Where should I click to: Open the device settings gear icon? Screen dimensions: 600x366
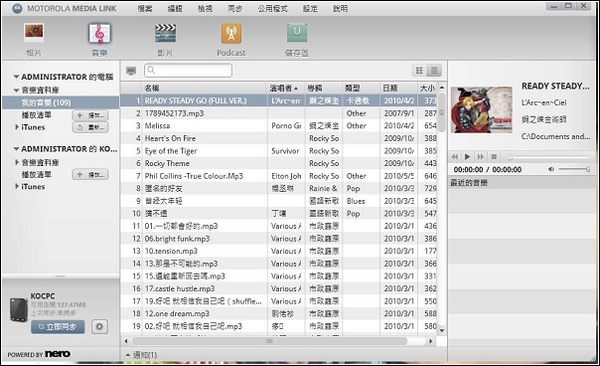99,327
